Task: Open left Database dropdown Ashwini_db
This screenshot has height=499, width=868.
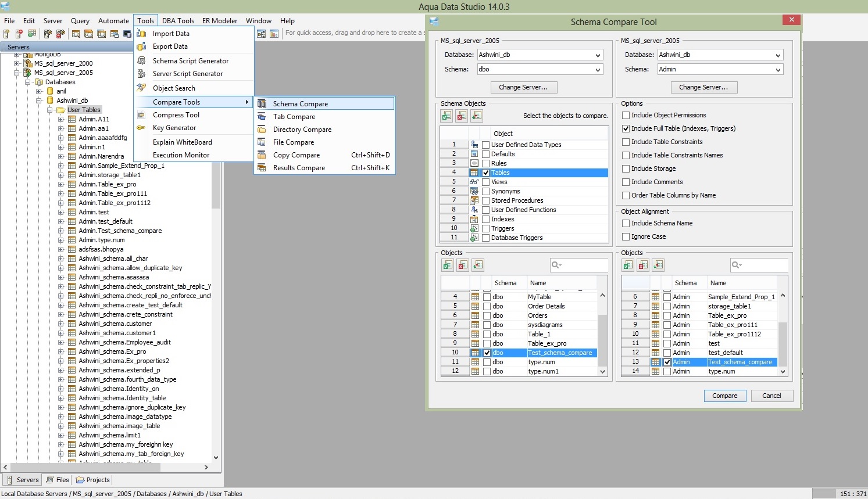Action: tap(540, 55)
